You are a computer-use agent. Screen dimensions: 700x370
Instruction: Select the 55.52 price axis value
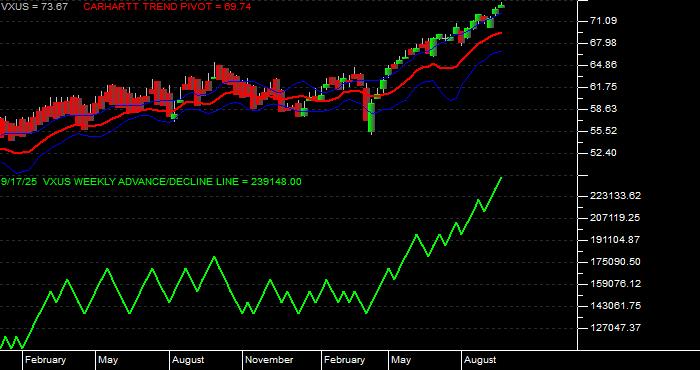point(603,131)
